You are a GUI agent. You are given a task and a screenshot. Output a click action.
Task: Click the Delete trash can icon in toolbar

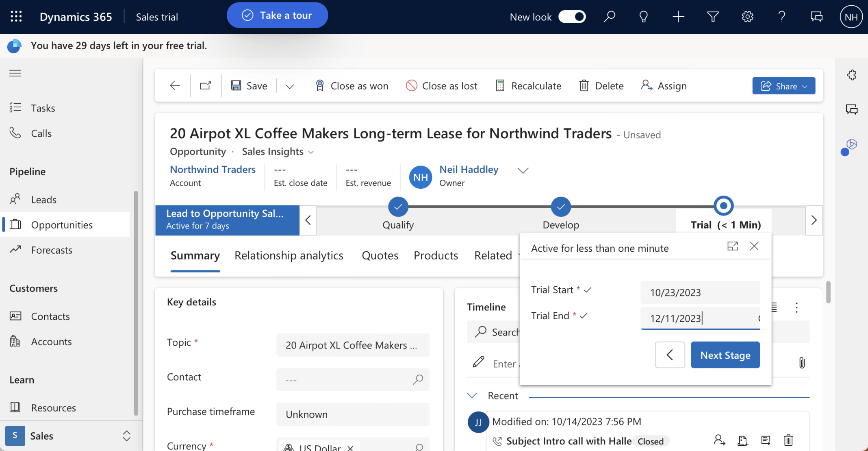pos(584,86)
